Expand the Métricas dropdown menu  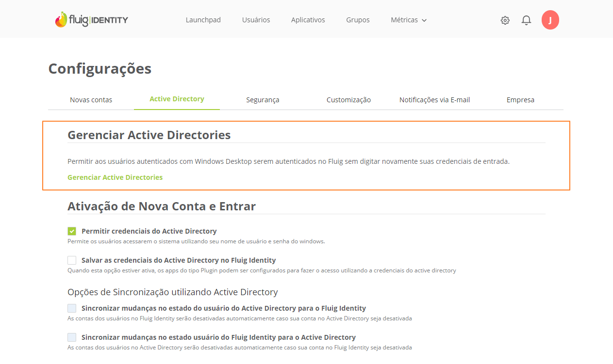click(x=409, y=20)
